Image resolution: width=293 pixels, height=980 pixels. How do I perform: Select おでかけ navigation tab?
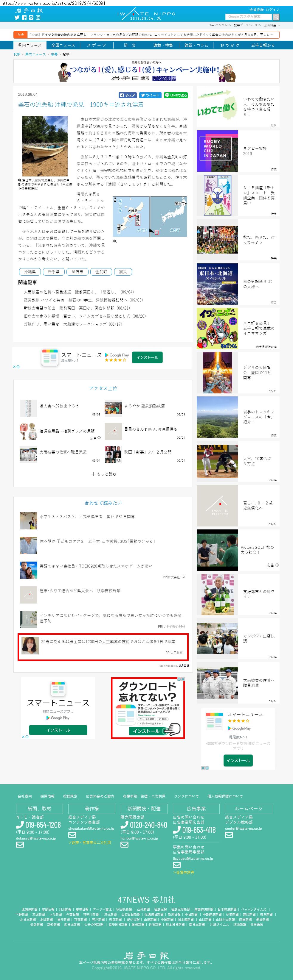point(230,45)
